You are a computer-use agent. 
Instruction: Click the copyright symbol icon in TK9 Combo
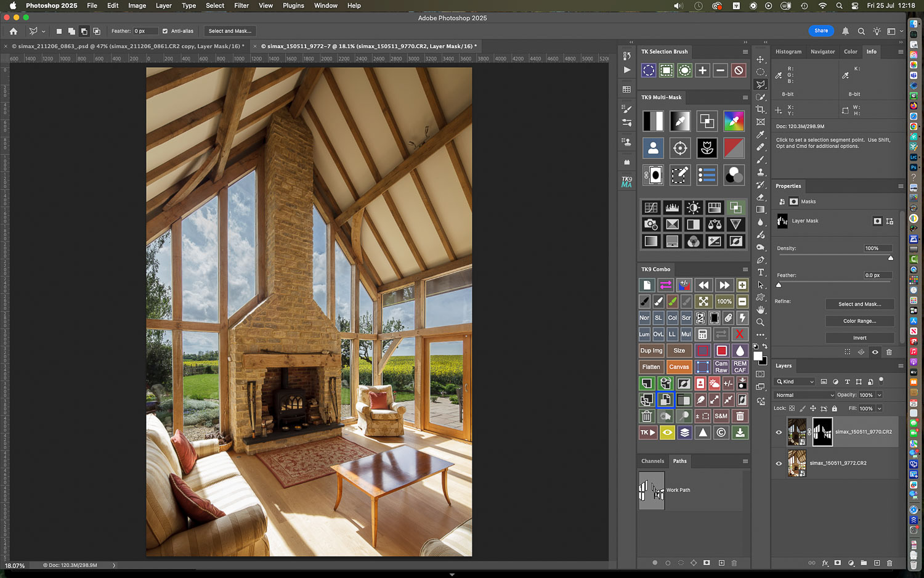coord(721,433)
